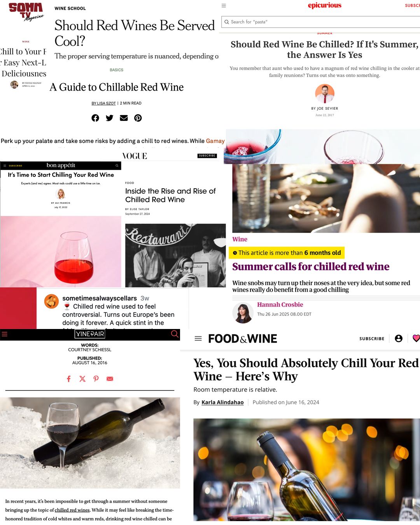Viewport: 420px width, 525px height.
Task: Open the Food & Wine hamburger menu
Action: (198, 338)
